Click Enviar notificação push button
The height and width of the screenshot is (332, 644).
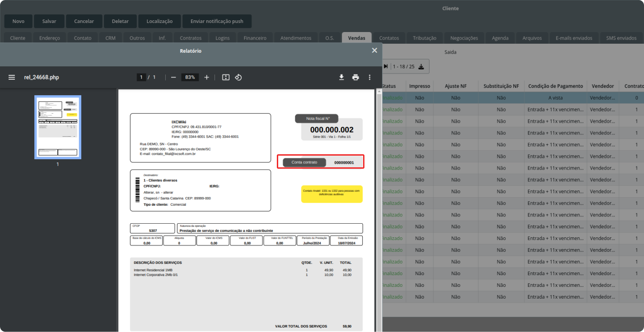(x=217, y=21)
